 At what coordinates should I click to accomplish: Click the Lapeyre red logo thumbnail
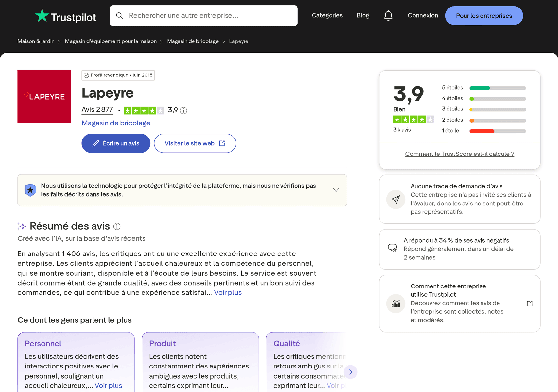click(44, 97)
